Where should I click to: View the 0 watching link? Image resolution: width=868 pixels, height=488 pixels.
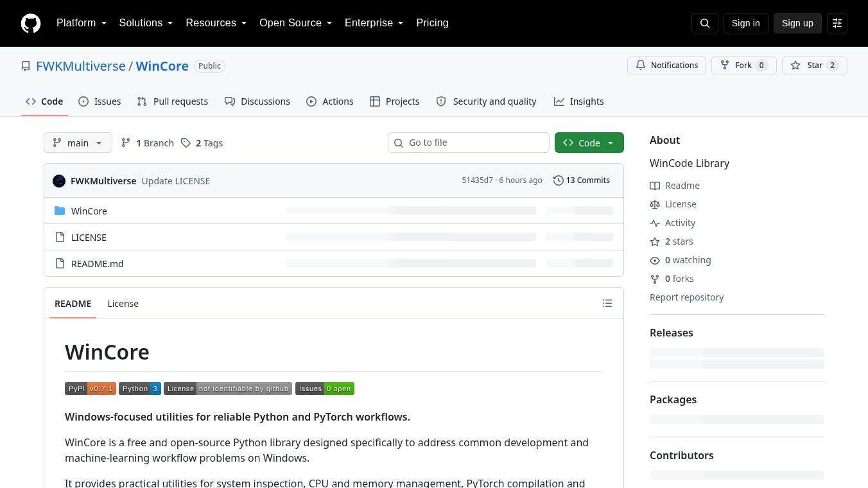point(681,260)
